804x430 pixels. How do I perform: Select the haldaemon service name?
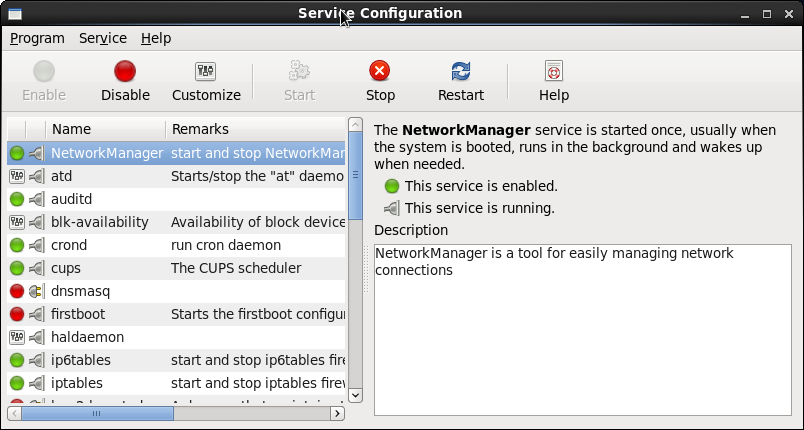click(x=87, y=337)
